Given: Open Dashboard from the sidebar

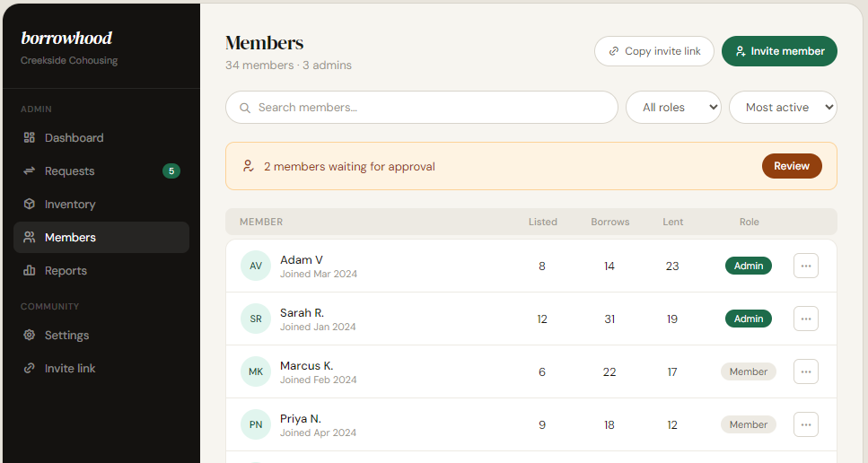Looking at the screenshot, I should [101, 138].
